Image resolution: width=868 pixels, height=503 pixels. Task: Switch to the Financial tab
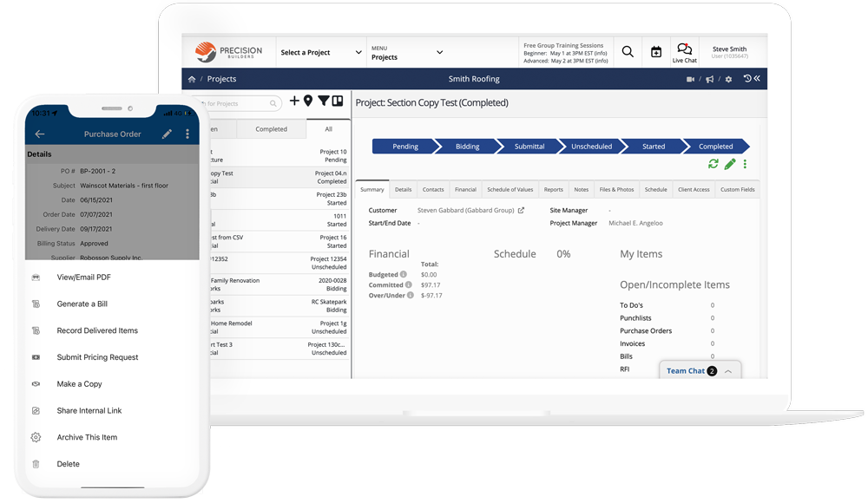pos(465,189)
